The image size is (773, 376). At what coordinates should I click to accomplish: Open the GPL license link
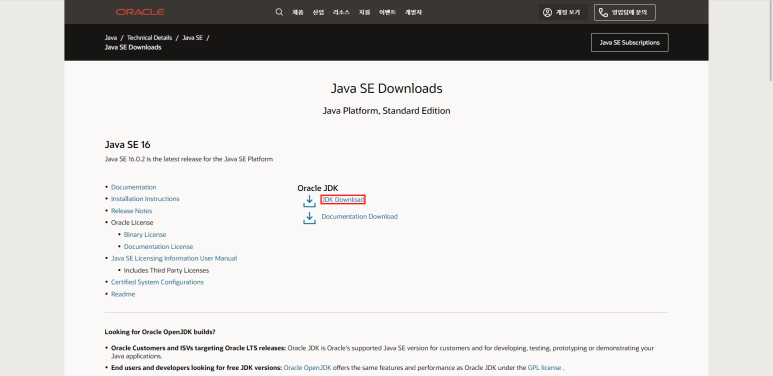point(544,368)
